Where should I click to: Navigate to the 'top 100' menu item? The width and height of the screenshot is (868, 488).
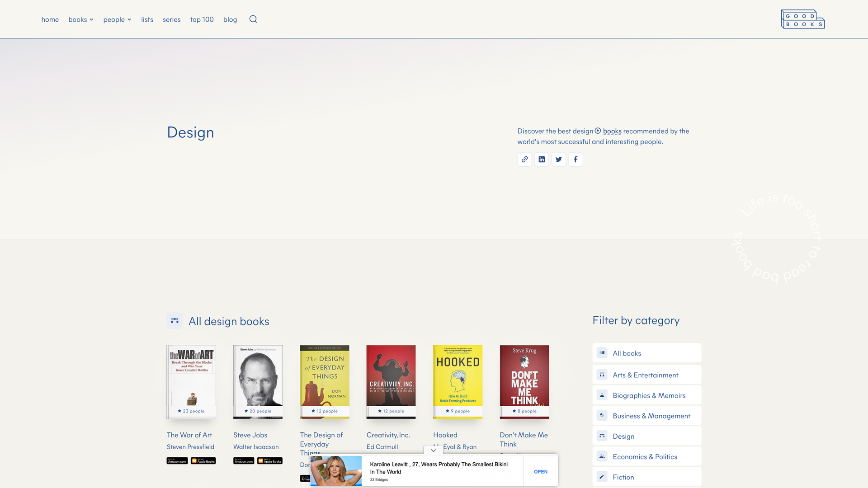point(202,19)
